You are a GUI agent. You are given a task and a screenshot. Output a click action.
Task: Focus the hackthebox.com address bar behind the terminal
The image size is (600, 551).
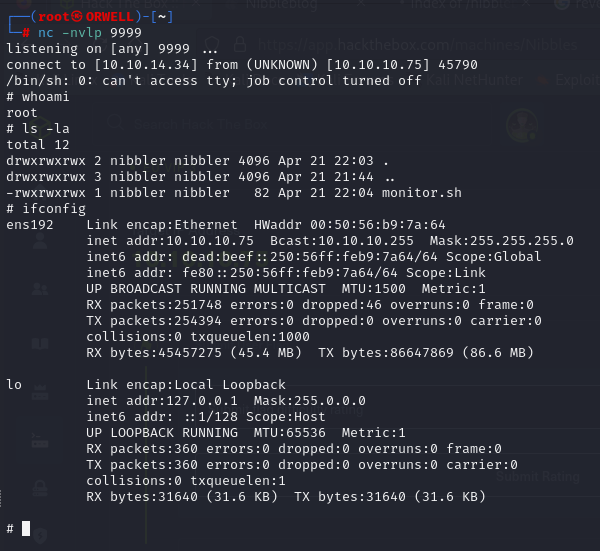[400, 46]
